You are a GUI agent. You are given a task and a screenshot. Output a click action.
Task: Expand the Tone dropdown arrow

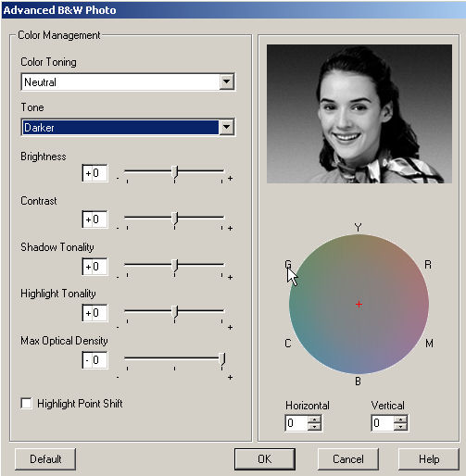coord(226,127)
